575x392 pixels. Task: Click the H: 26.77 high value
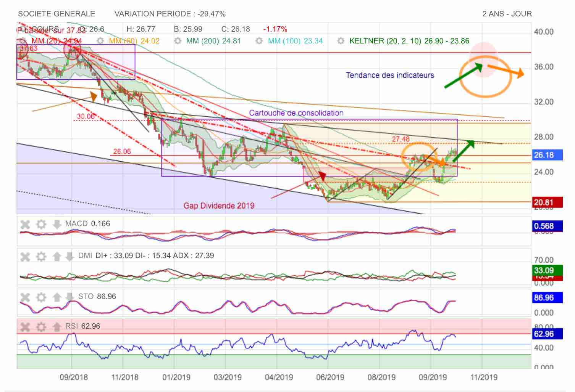click(141, 29)
